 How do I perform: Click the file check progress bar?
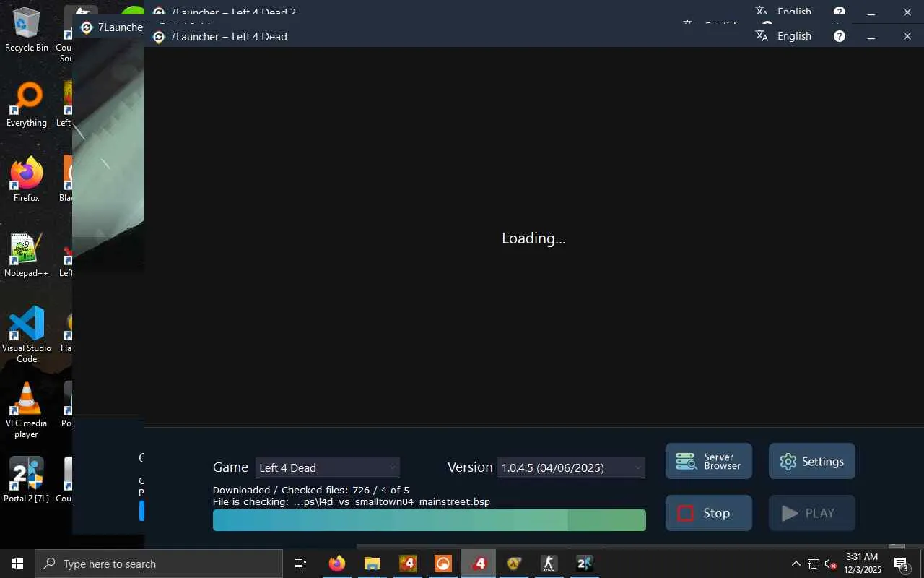pos(430,520)
